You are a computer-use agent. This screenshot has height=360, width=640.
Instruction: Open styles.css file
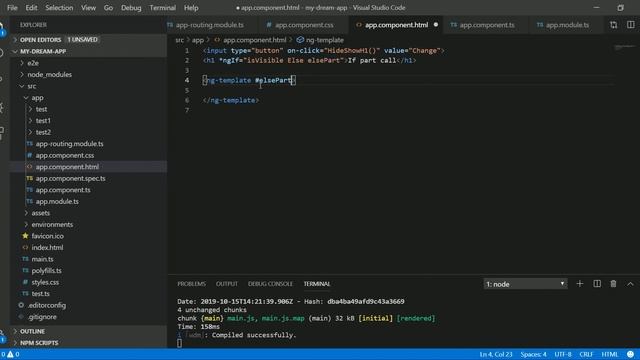[88, 282]
